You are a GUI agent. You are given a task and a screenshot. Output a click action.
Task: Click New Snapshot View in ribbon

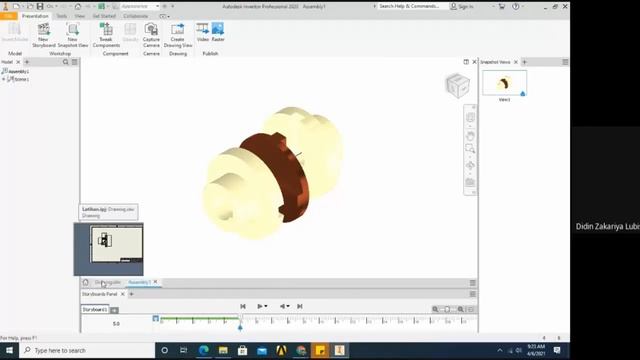(72, 35)
